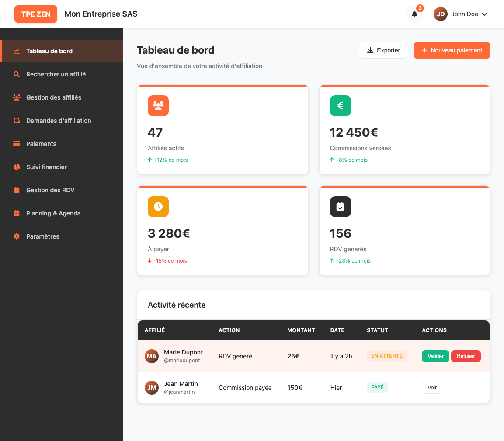This screenshot has height=441, width=504.
Task: Click the yellow clock icon for À payer
Action: (x=158, y=207)
